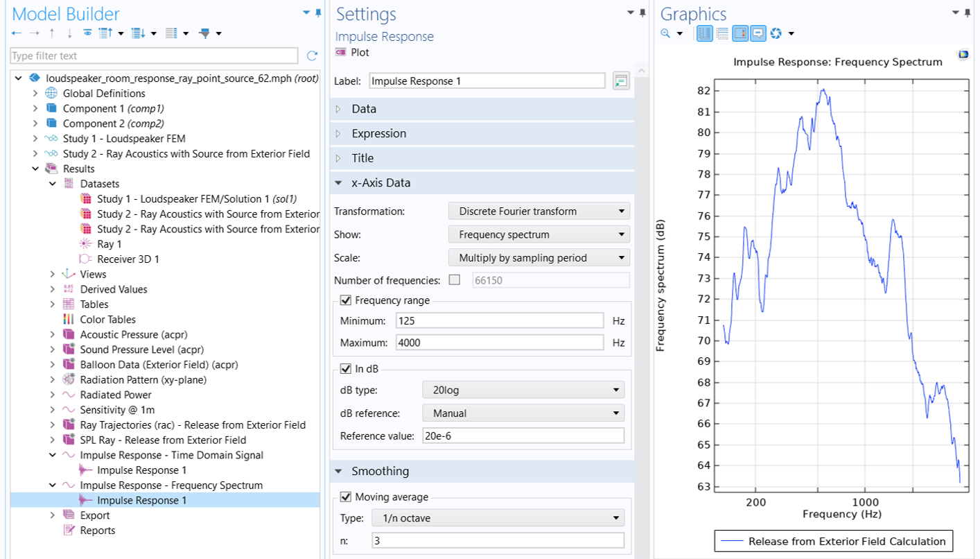Screen dimensions: 980x559
Task: Expand the Global Definitions node
Action: (x=35, y=94)
